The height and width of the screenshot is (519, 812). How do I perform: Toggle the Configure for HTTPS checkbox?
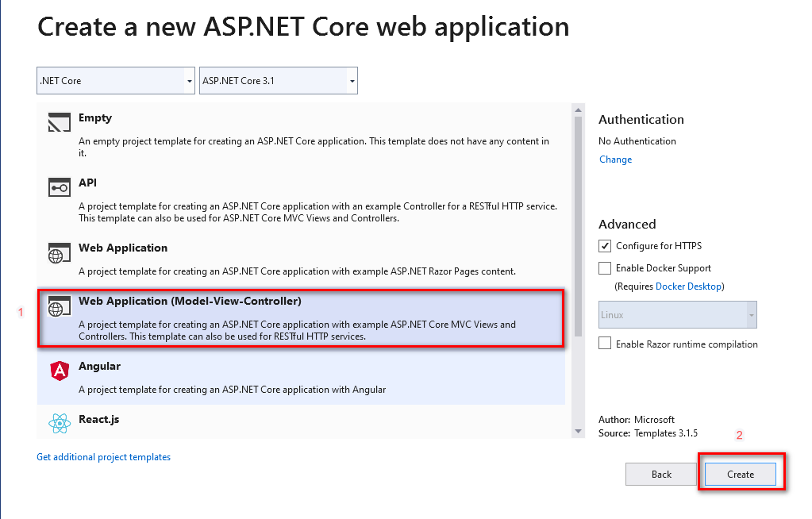pos(605,246)
